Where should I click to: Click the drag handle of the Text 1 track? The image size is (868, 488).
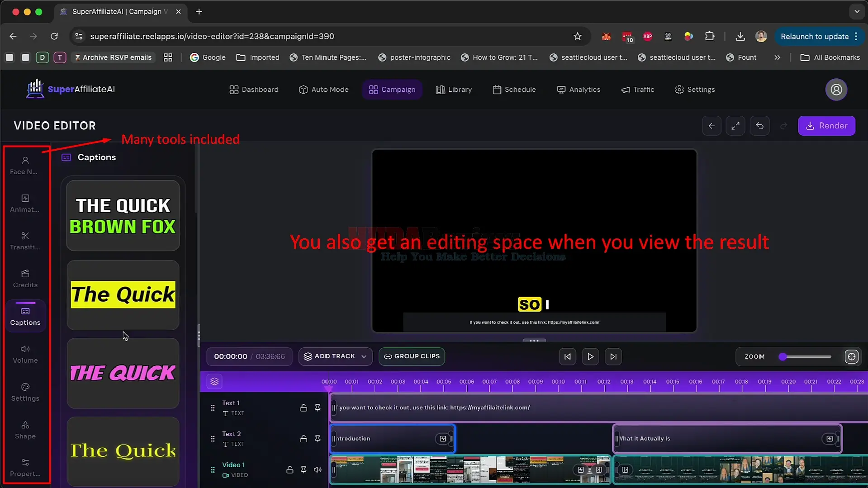coord(213,407)
